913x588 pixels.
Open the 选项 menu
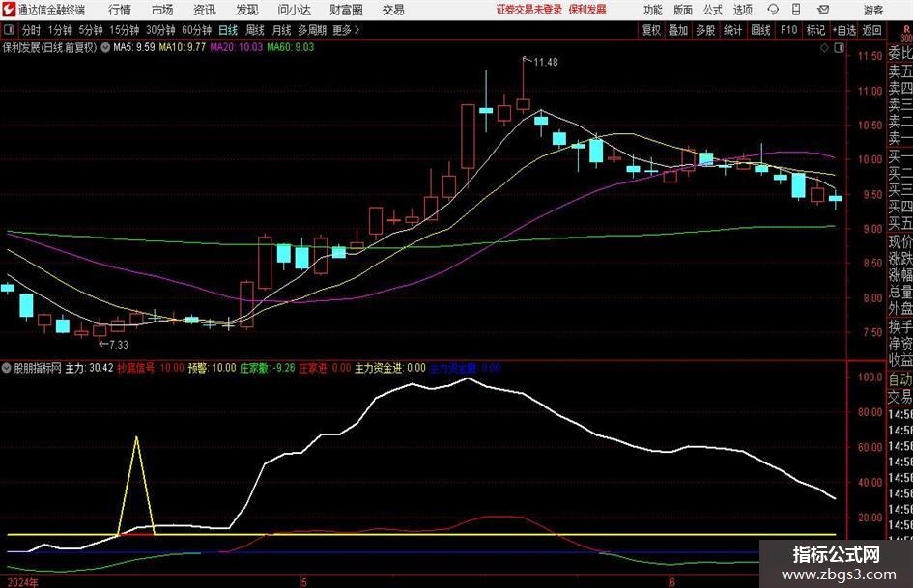(743, 10)
